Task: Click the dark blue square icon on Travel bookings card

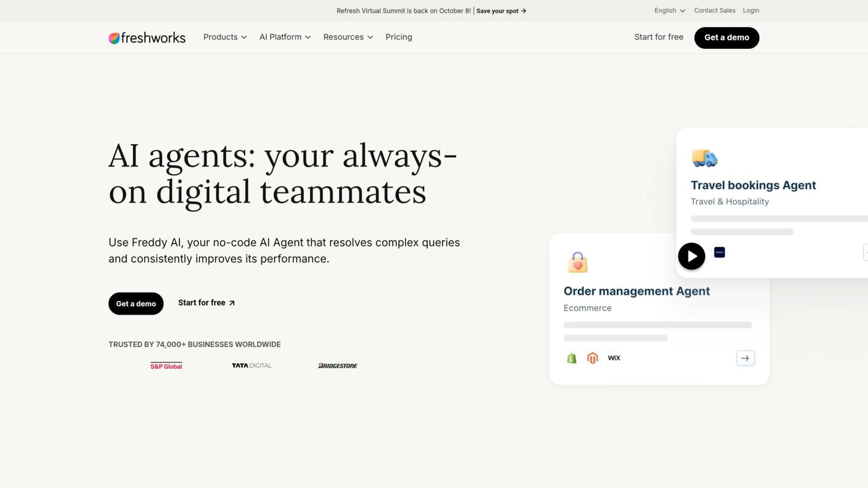Action: pos(719,253)
